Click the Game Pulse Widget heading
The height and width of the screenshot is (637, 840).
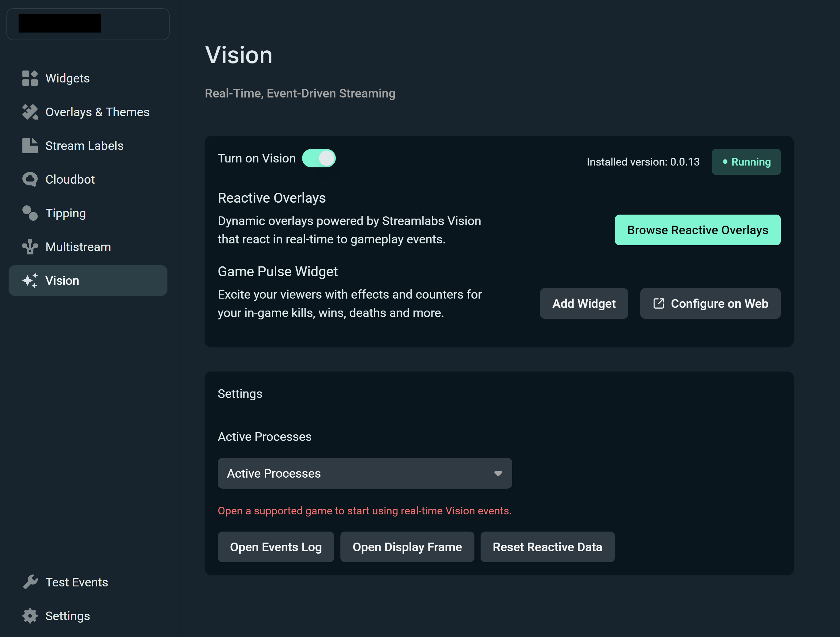pyautogui.click(x=278, y=271)
